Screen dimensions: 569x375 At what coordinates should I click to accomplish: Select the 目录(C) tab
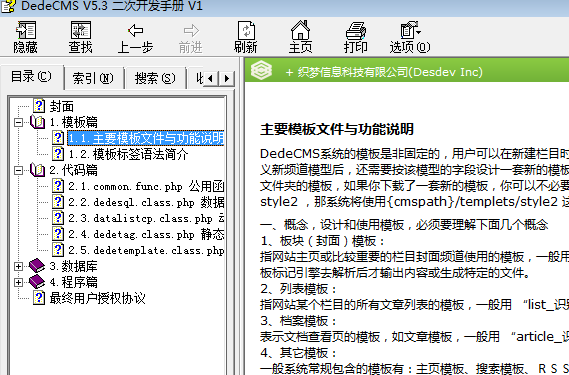32,77
